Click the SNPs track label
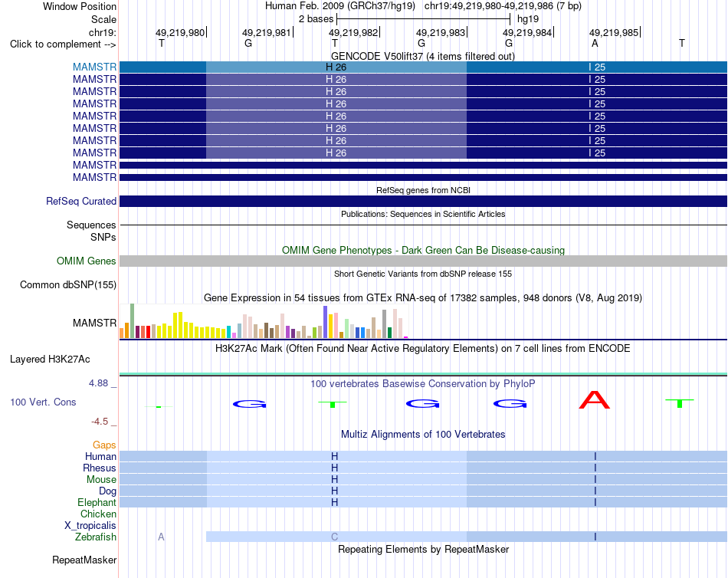The width and height of the screenshot is (728, 578). pyautogui.click(x=103, y=237)
